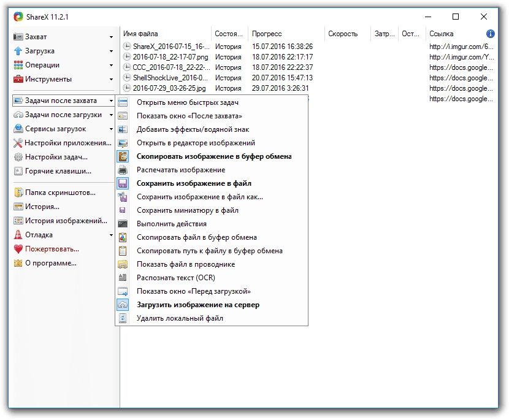
Task: Open the Операции menu label
Action: pyautogui.click(x=42, y=65)
